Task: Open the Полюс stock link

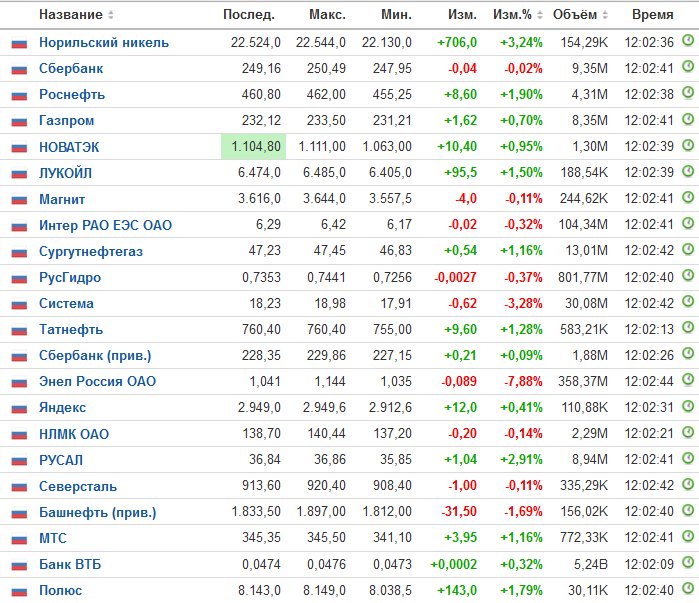Action: click(61, 591)
